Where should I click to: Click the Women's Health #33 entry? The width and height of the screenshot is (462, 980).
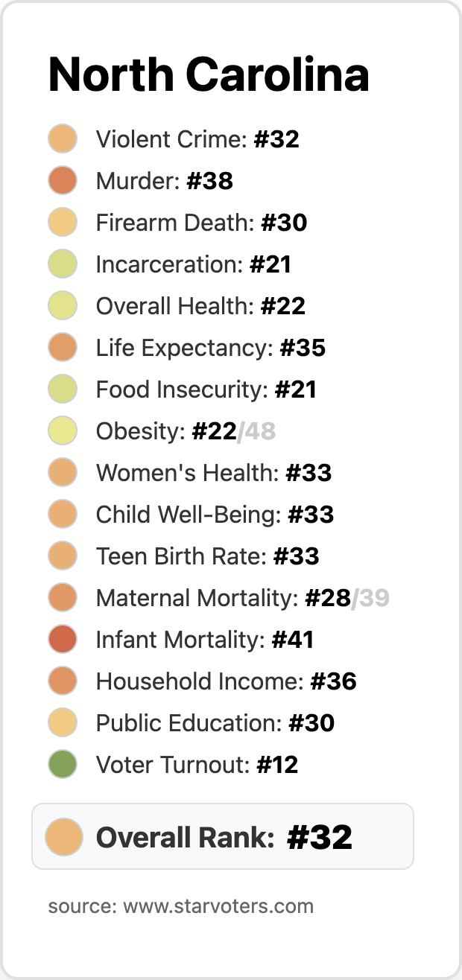pos(213,473)
